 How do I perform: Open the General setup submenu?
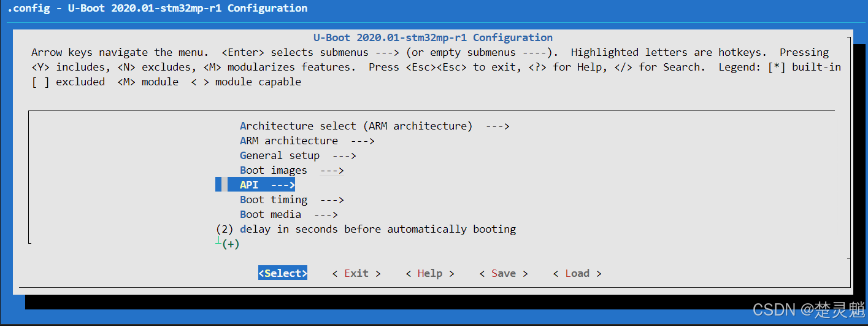[x=298, y=155]
